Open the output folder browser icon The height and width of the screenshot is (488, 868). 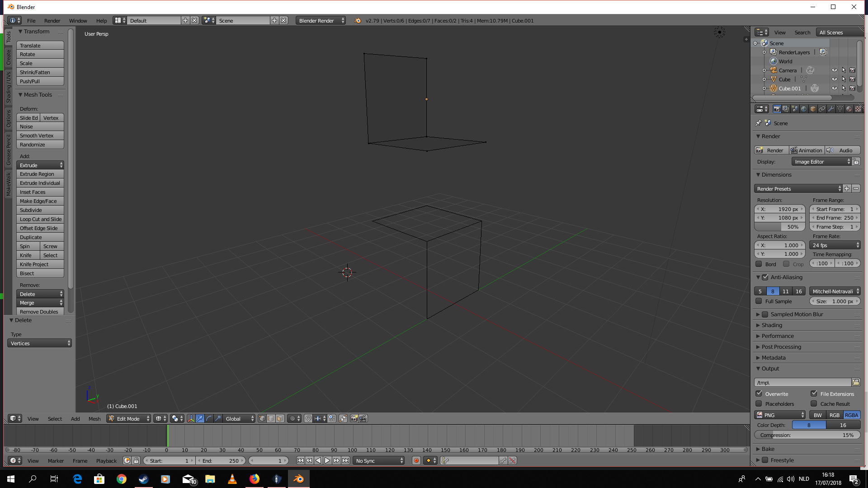click(856, 382)
